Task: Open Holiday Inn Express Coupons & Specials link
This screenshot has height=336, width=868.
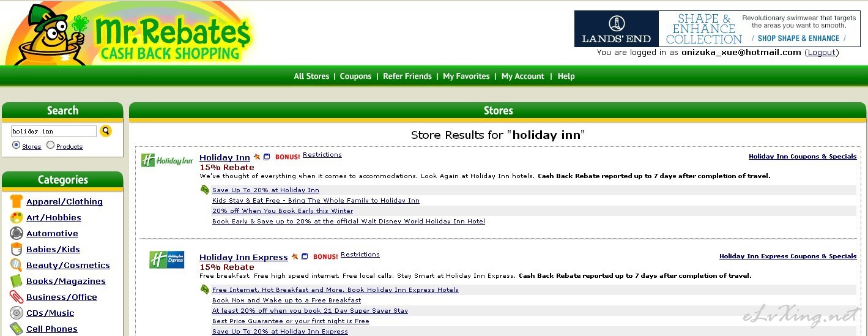Action: 788,256
